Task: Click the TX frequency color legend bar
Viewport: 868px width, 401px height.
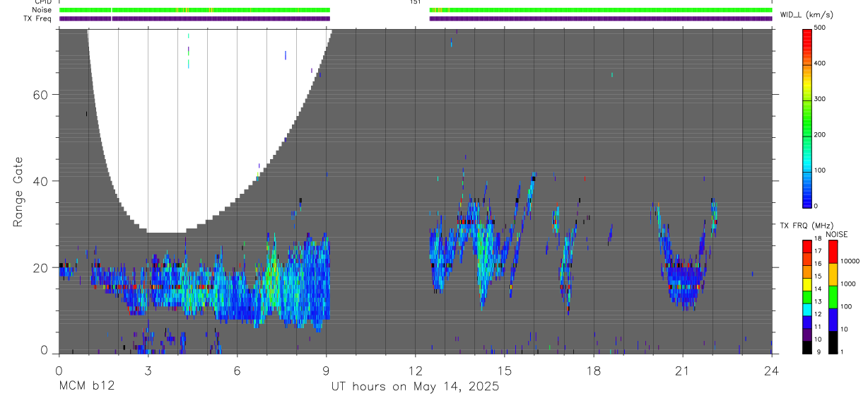Action: pyautogui.click(x=807, y=297)
